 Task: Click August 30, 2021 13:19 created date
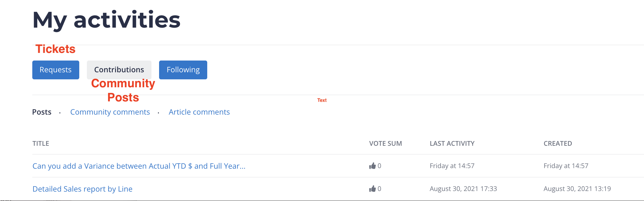tap(577, 189)
